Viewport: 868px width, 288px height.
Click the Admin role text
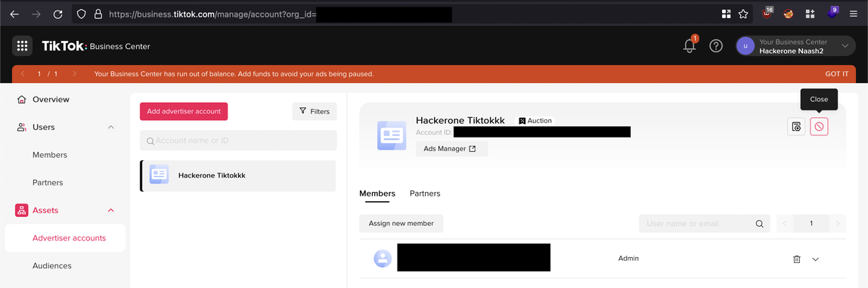click(x=628, y=258)
